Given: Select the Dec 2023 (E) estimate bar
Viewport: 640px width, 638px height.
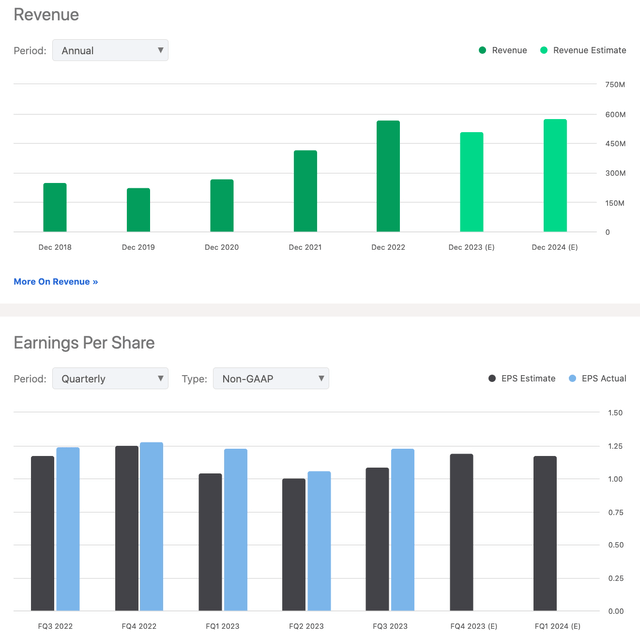Looking at the screenshot, I should 472,182.
